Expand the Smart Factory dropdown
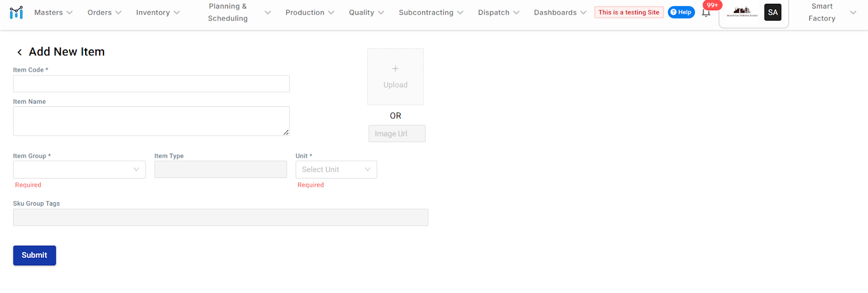Viewport: 868px width, 293px height. pos(830,12)
